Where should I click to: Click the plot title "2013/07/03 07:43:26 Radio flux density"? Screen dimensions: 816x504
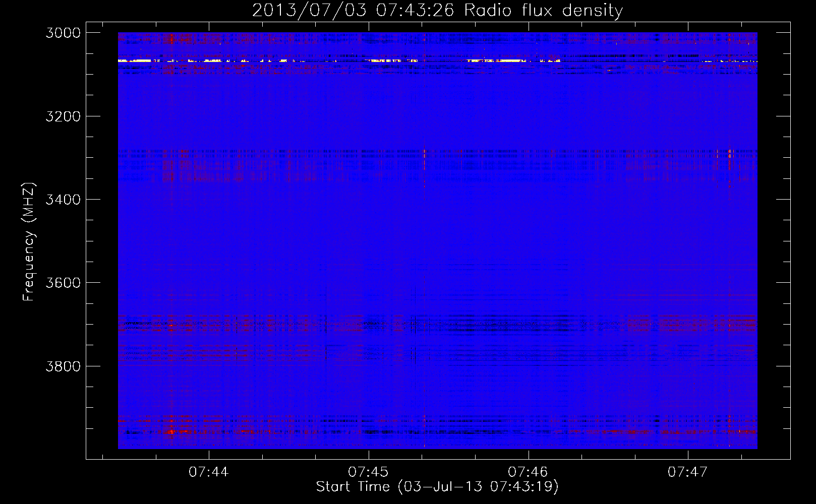[x=437, y=10]
